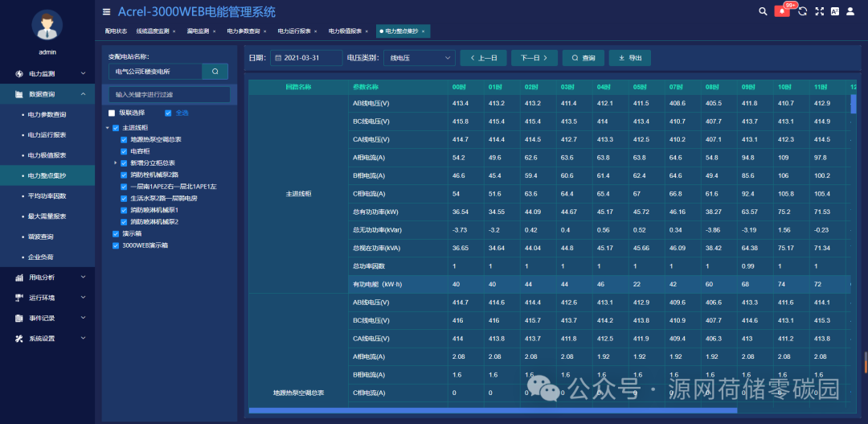This screenshot has width=868, height=424.
Task: Collapse the 数据查询 sidebar chevron
Action: 84,94
